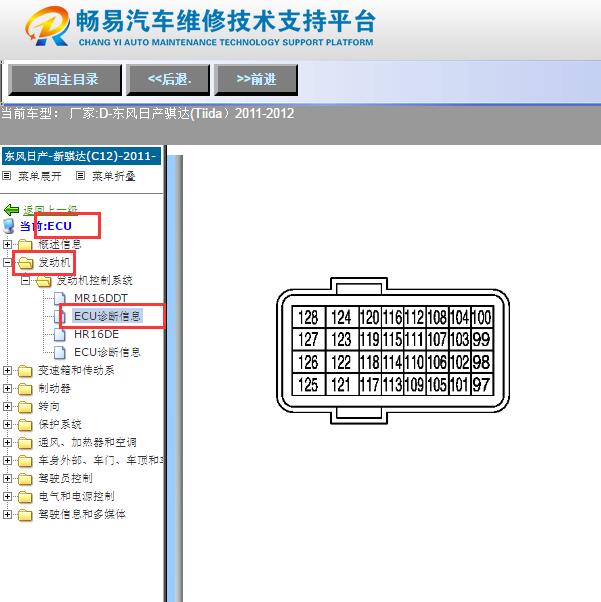Select the 发动机 tree label
601x602 pixels.
pos(54,262)
